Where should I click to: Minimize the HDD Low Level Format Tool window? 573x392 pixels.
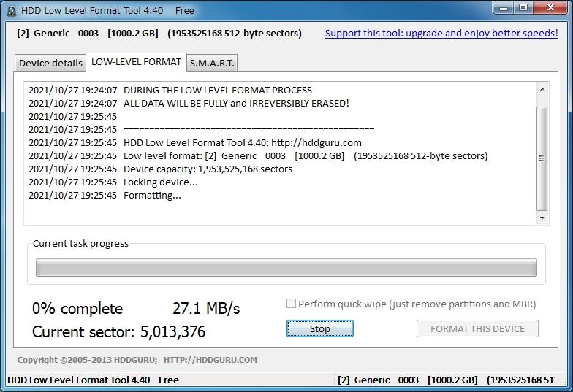coord(504,7)
